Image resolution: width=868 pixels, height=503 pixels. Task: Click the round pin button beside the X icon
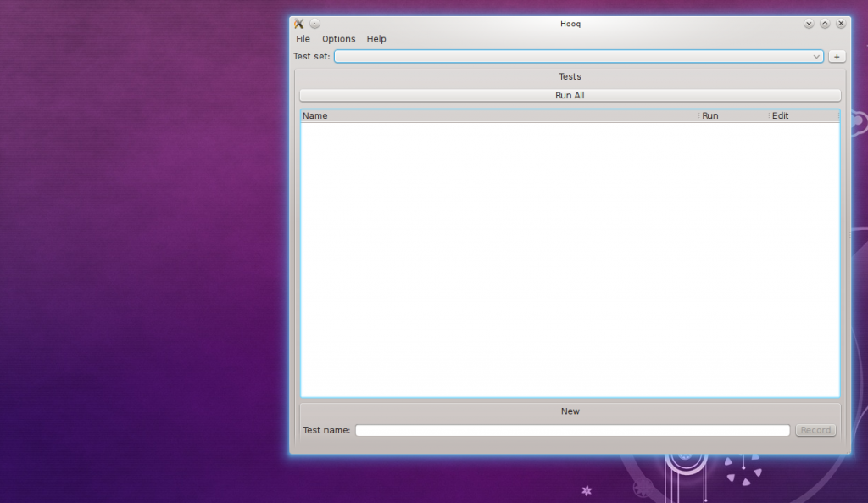coord(314,24)
